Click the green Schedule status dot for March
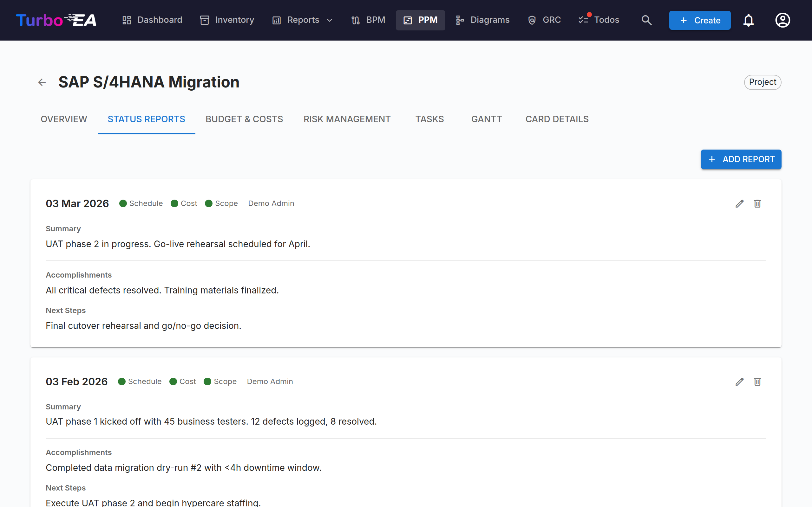The height and width of the screenshot is (507, 812). [123, 203]
